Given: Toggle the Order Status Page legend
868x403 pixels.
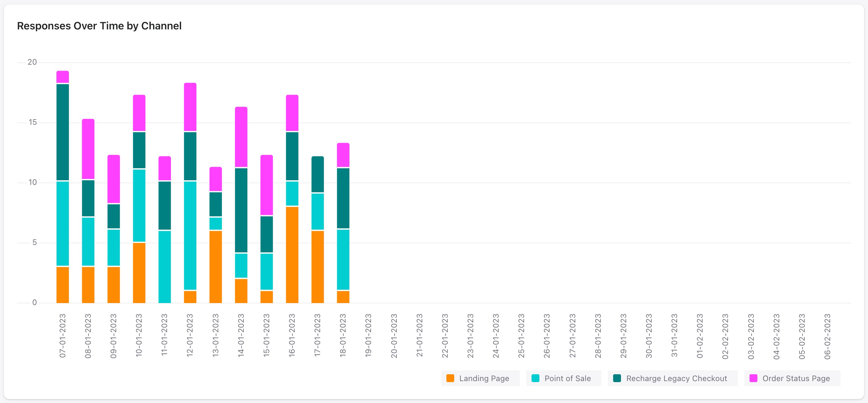Looking at the screenshot, I should pyautogui.click(x=796, y=379).
